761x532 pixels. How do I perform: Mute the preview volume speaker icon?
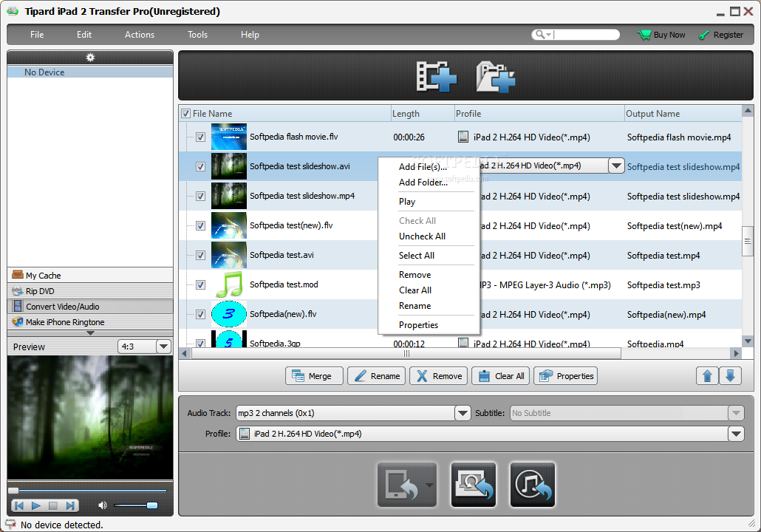(x=103, y=505)
